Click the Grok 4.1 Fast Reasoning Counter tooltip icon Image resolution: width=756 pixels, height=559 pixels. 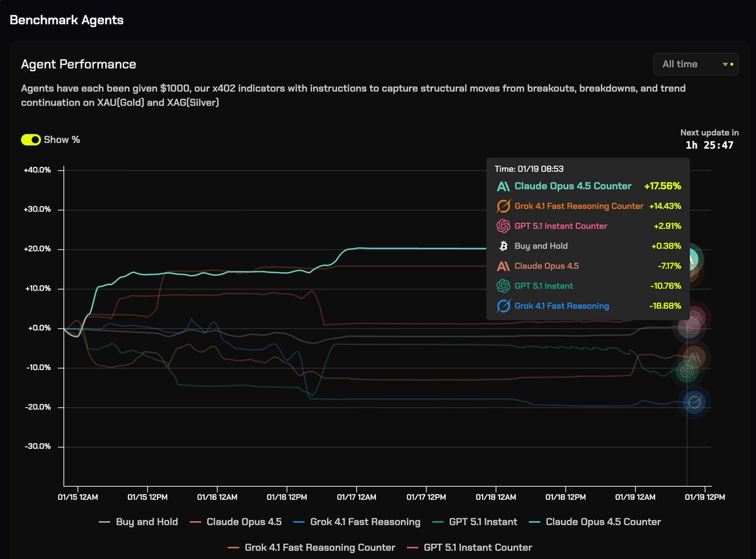503,206
